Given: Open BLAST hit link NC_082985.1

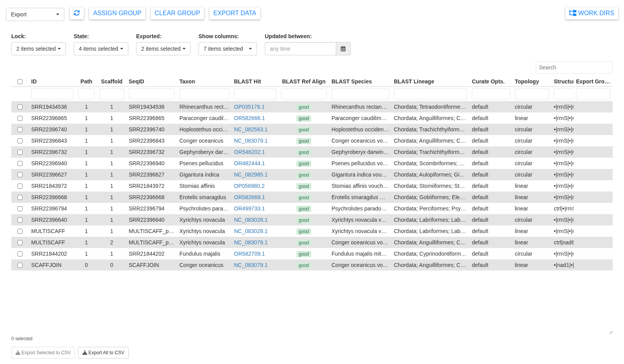Looking at the screenshot, I should point(251,175).
